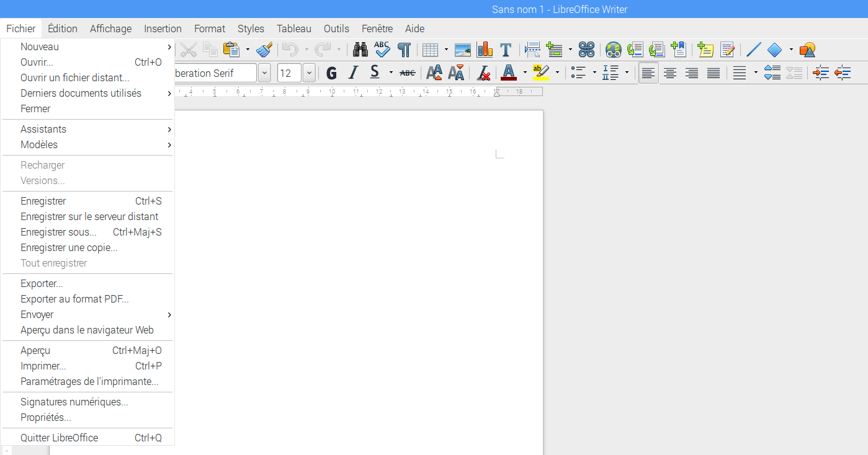This screenshot has height=455, width=868.
Task: Show Draw Functions shapes icon
Action: pos(807,50)
